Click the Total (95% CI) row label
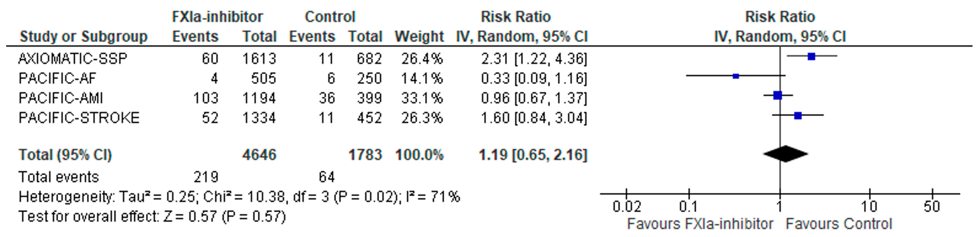The image size is (980, 237). point(65,155)
